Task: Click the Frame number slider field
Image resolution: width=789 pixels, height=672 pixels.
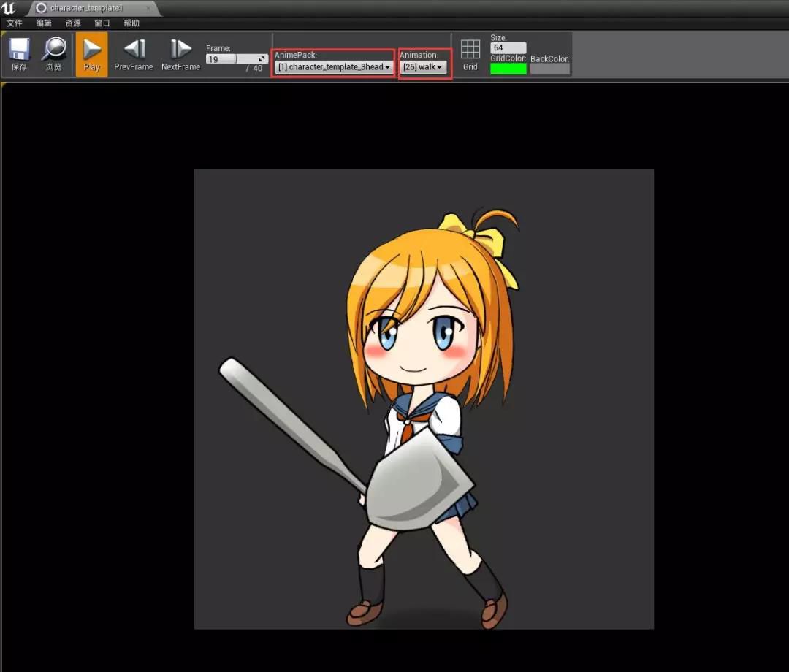Action: point(237,59)
